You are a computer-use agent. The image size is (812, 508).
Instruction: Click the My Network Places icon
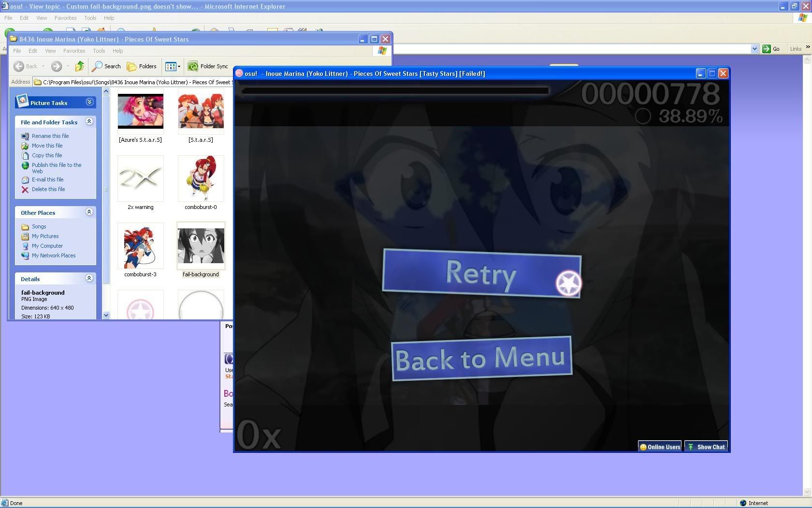click(x=25, y=256)
